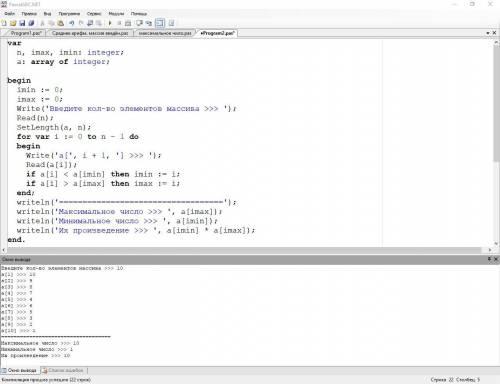Switch to the максимальное число.pas tab
The height and width of the screenshot is (384, 500).
(164, 33)
